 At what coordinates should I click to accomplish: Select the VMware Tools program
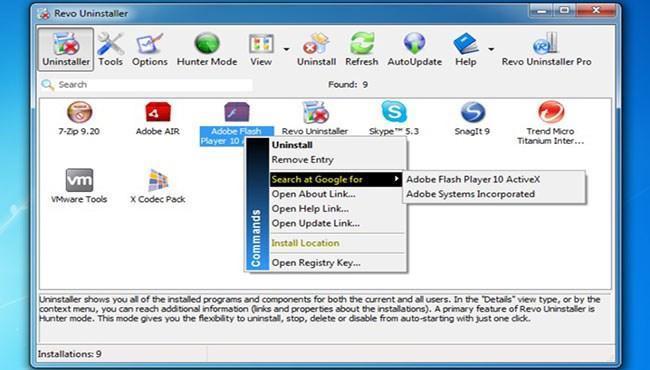coord(79,186)
